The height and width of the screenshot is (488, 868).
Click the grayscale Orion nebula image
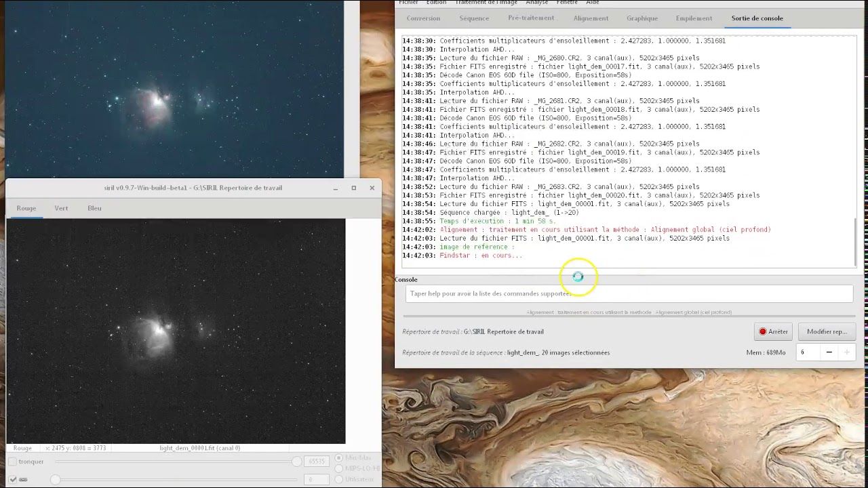tap(176, 331)
